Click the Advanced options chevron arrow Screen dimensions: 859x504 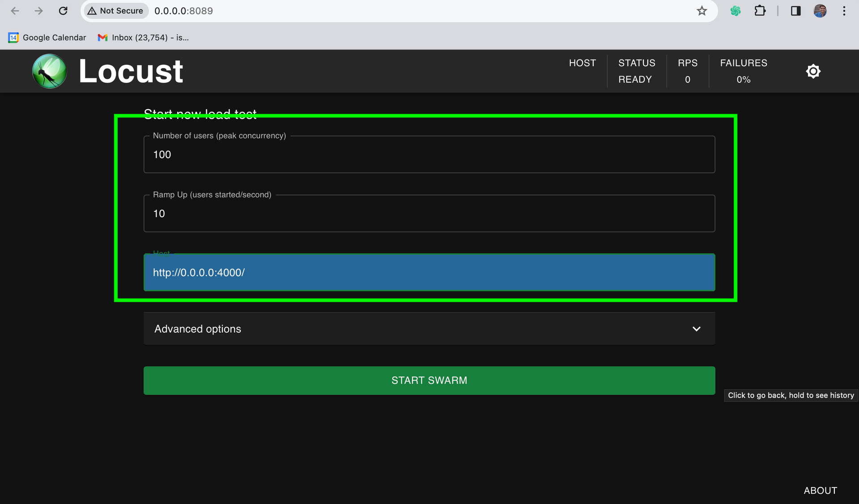(x=696, y=329)
